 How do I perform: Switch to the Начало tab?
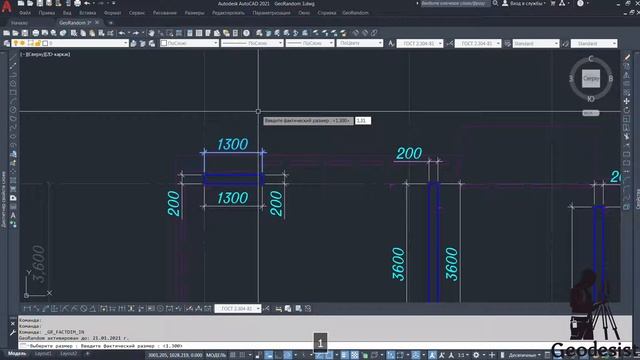19,23
